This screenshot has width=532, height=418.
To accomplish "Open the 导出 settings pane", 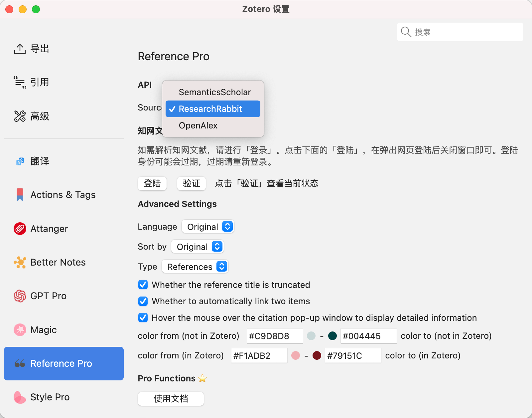I will tap(64, 49).
